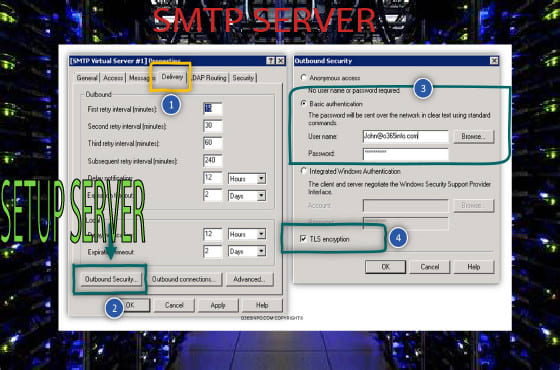Image resolution: width=560 pixels, height=370 pixels.
Task: Click the Subsequent retry interval field
Action: coord(212,160)
